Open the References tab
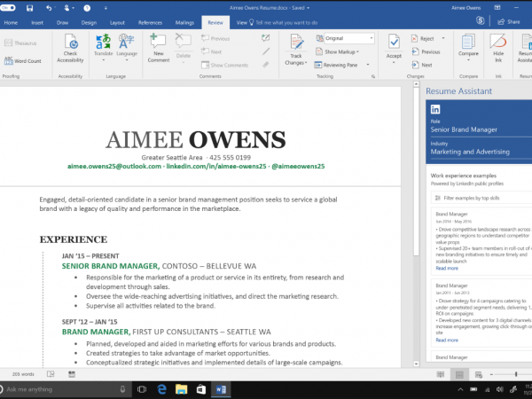 click(150, 23)
